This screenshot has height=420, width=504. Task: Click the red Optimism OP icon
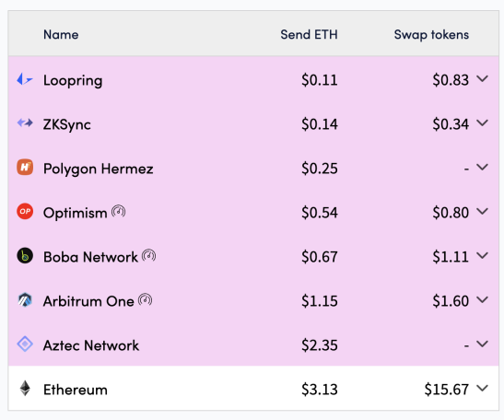click(25, 212)
